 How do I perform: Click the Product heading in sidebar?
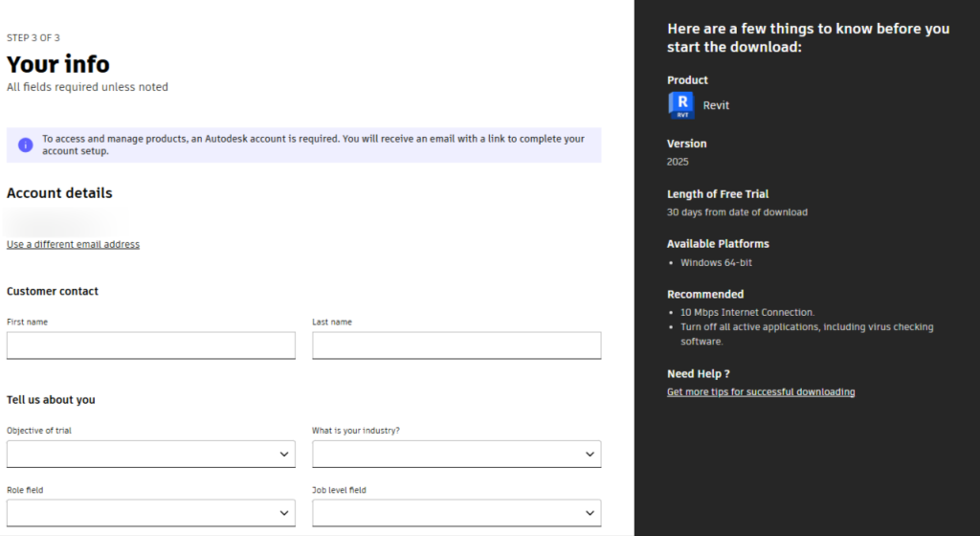687,80
